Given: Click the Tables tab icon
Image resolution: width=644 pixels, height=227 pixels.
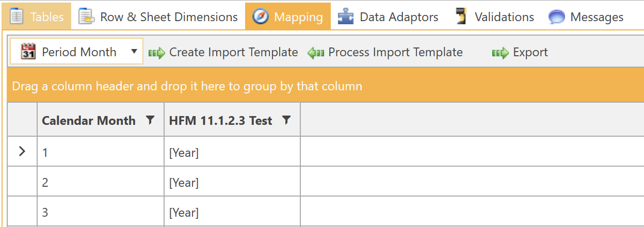Looking at the screenshot, I should [x=17, y=17].
